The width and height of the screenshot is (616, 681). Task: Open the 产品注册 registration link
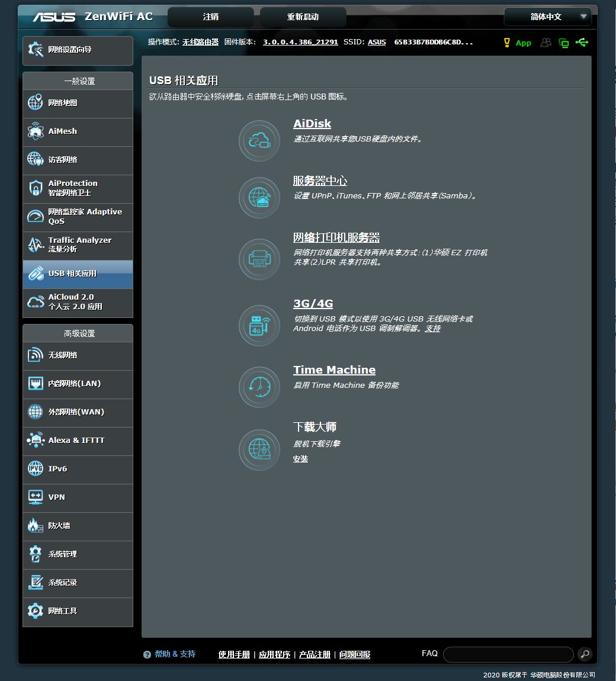pyautogui.click(x=315, y=654)
